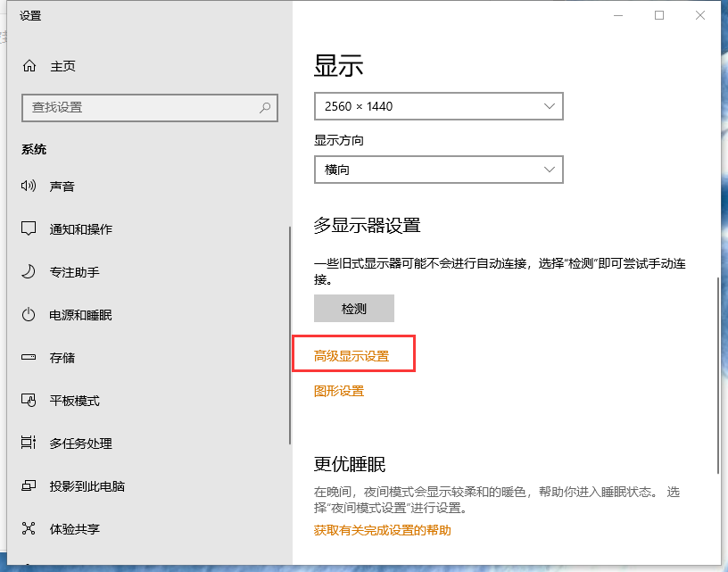Screen dimensions: 728x572
Task: Click the drive icon for 存储
Action: pyautogui.click(x=29, y=358)
